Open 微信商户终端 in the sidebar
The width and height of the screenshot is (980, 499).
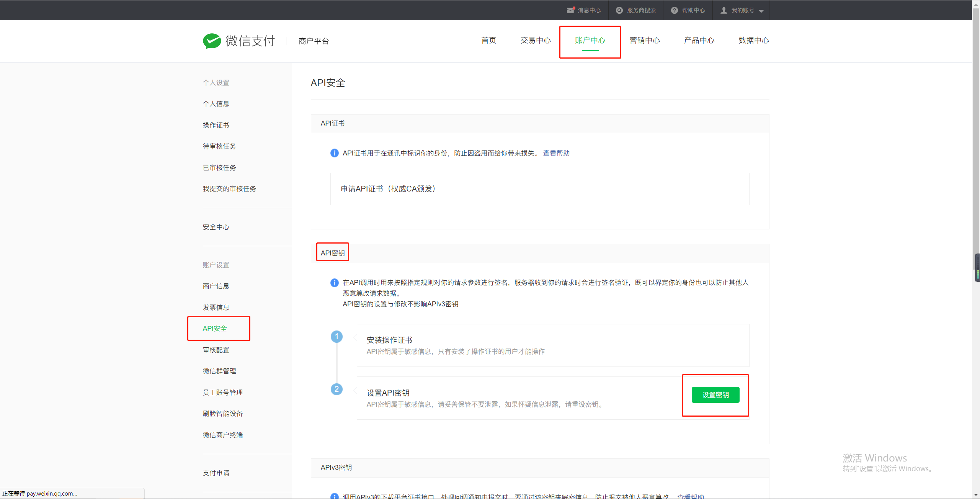(223, 435)
